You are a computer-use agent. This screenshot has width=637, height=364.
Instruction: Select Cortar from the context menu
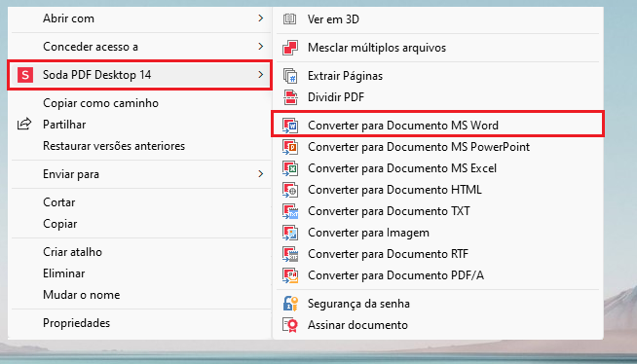coord(140,202)
